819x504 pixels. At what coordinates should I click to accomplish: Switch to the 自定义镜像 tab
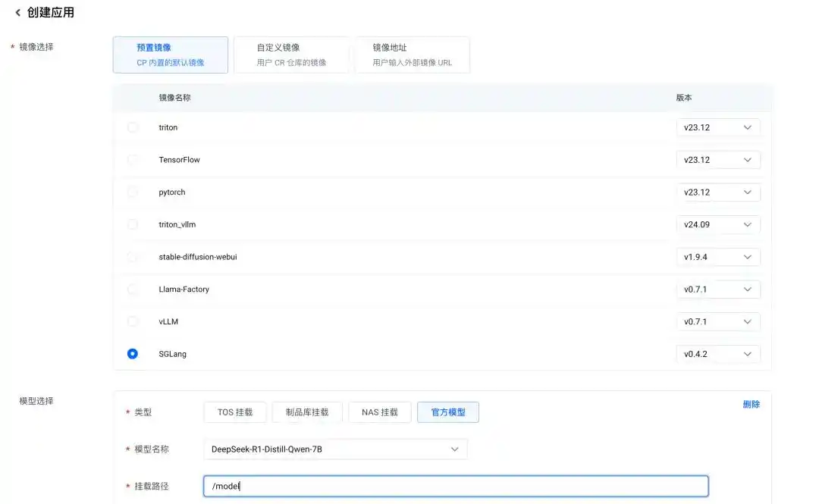point(291,55)
